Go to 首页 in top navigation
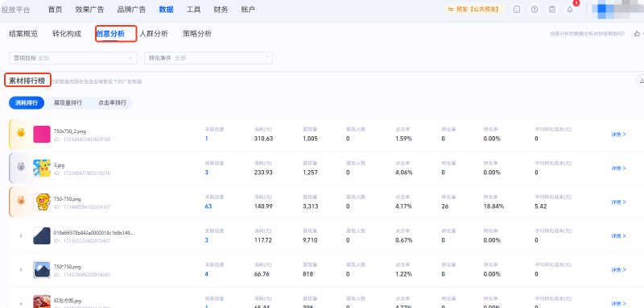The width and height of the screenshot is (644, 308). pos(55,10)
